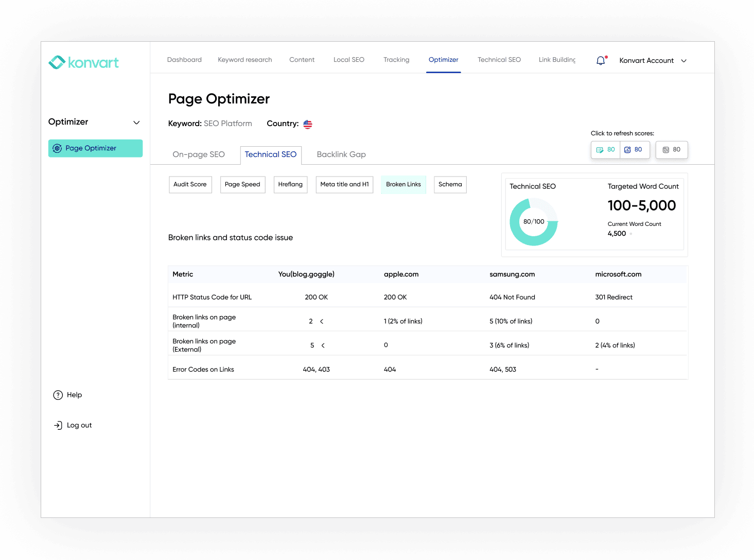The height and width of the screenshot is (560, 754).
Task: Open the Keyword research menu
Action: 244,60
